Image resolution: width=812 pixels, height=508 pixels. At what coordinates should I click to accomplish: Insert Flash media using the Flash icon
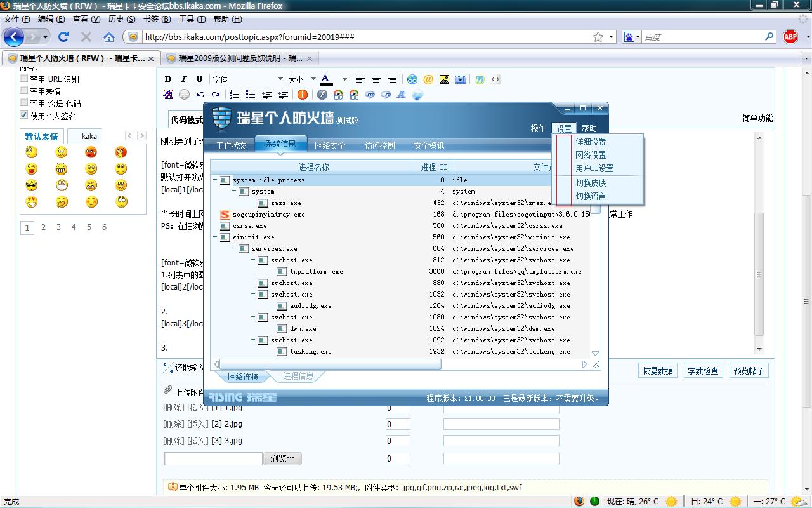322,95
